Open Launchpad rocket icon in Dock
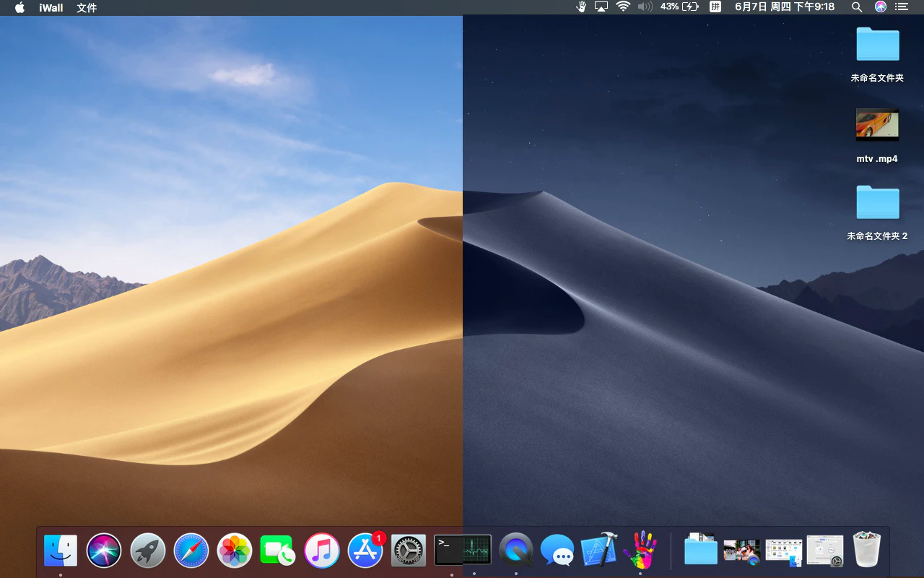Viewport: 924px width, 578px height. tap(148, 551)
